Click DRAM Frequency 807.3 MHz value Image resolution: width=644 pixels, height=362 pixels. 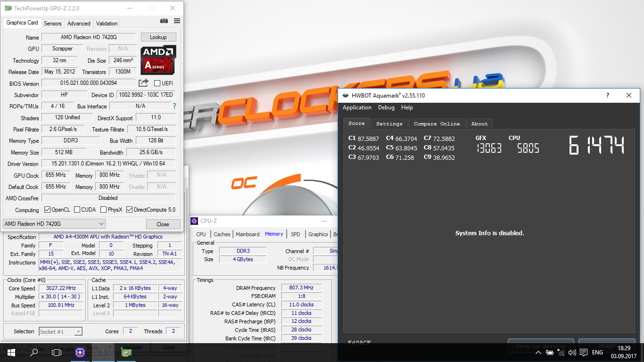pyautogui.click(x=301, y=288)
